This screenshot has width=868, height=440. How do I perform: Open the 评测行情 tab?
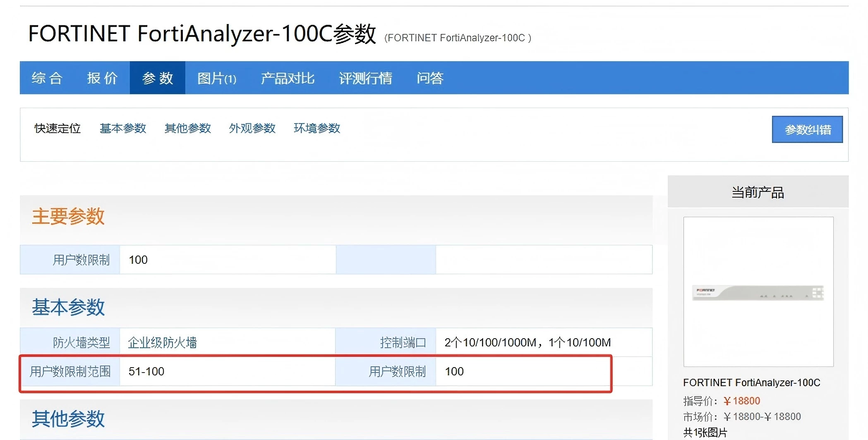365,78
